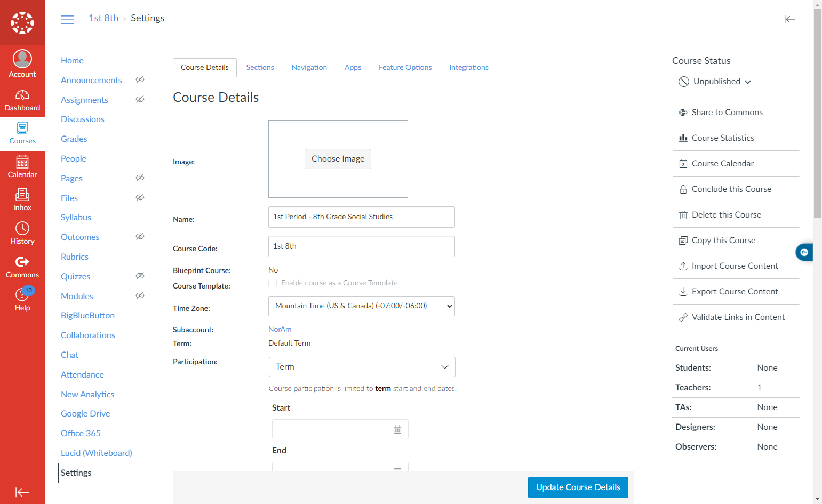Collapse the global navigation sidebar arrow
Screen dimensions: 822x504
(x=22, y=492)
